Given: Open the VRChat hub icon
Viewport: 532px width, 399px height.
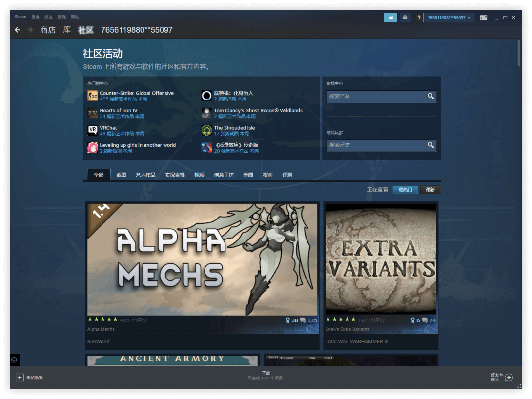Looking at the screenshot, I should pos(92,130).
